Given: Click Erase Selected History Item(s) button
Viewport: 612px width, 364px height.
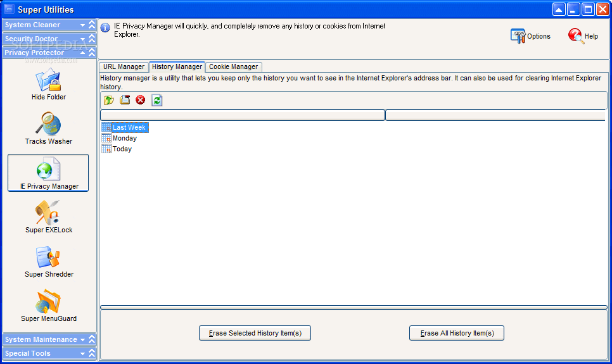Looking at the screenshot, I should click(255, 333).
